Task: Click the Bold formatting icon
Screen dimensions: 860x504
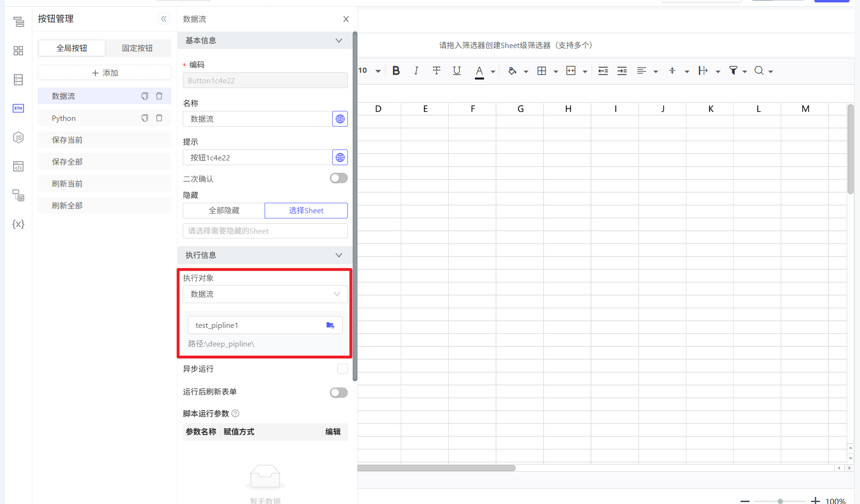Action: (x=396, y=71)
